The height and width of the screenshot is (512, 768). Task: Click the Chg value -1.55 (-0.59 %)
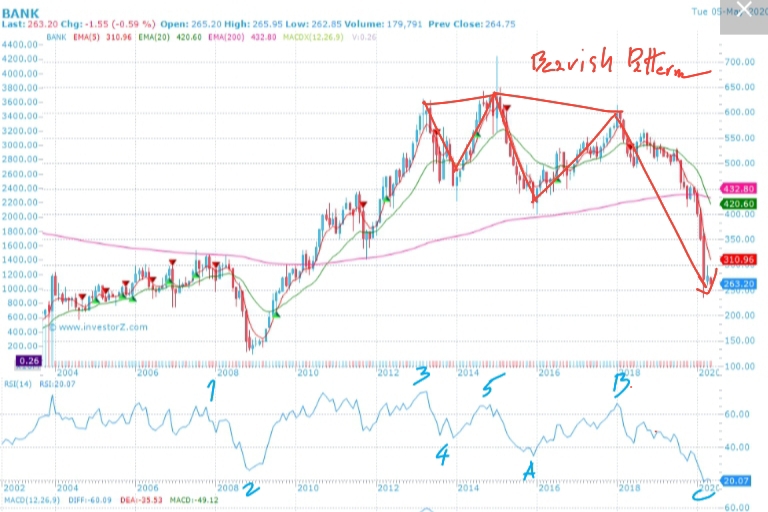121,24
